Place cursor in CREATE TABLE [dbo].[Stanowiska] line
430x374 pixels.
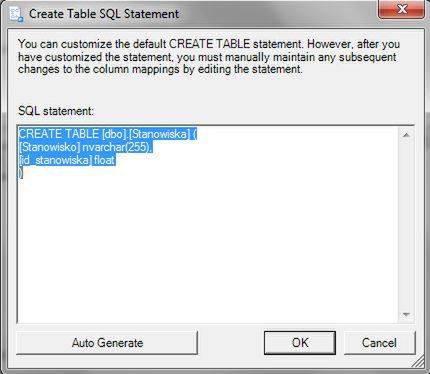108,134
